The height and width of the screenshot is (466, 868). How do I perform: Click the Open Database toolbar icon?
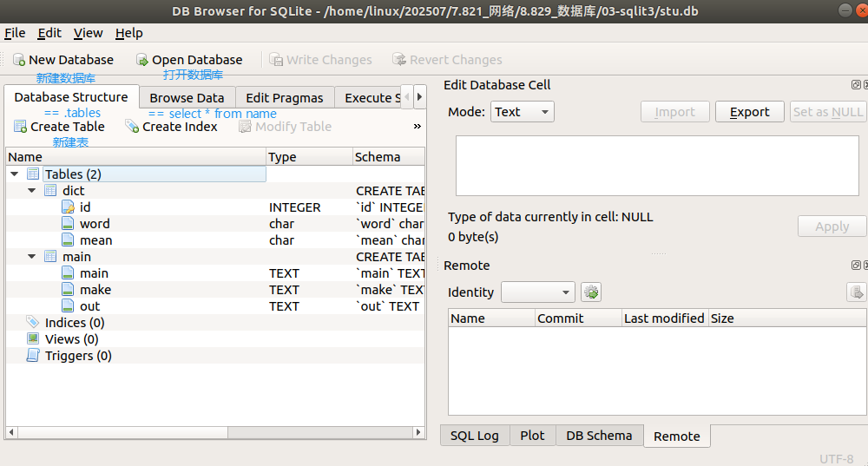(x=142, y=60)
